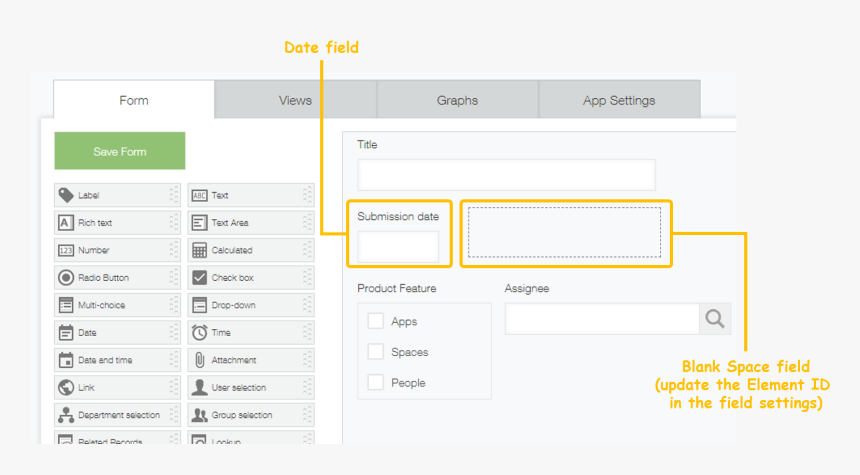860x475 pixels.
Task: Toggle the Spaces checkbox
Action: (x=376, y=352)
